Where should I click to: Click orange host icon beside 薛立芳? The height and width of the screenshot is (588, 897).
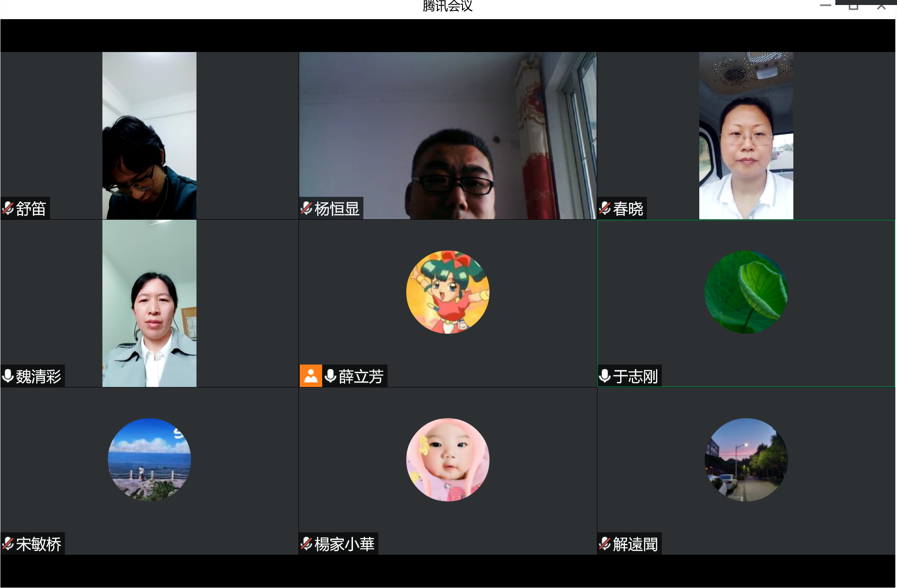point(311,376)
